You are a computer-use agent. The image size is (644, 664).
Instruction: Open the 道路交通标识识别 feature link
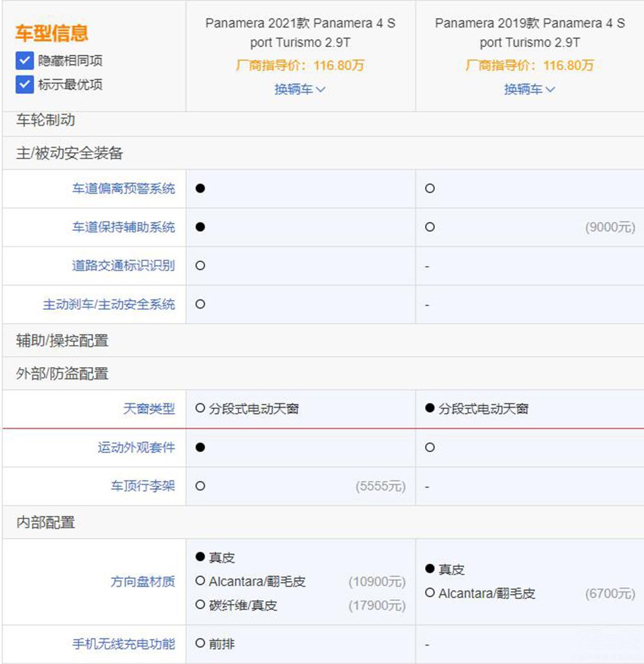tap(123, 265)
